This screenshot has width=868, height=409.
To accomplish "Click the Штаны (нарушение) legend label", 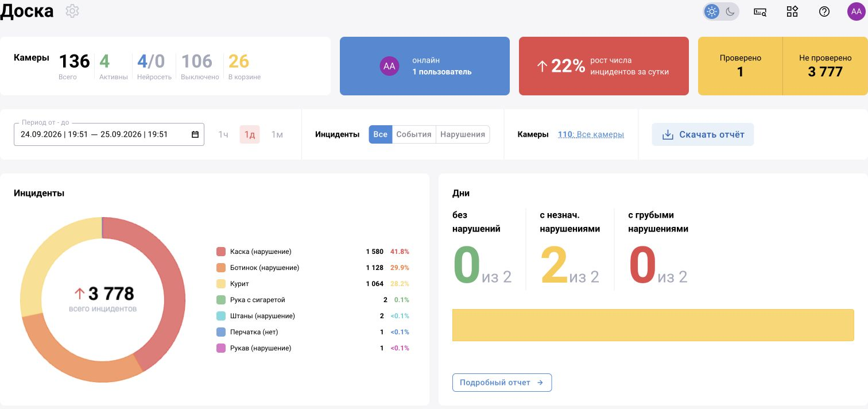I will coord(262,316).
